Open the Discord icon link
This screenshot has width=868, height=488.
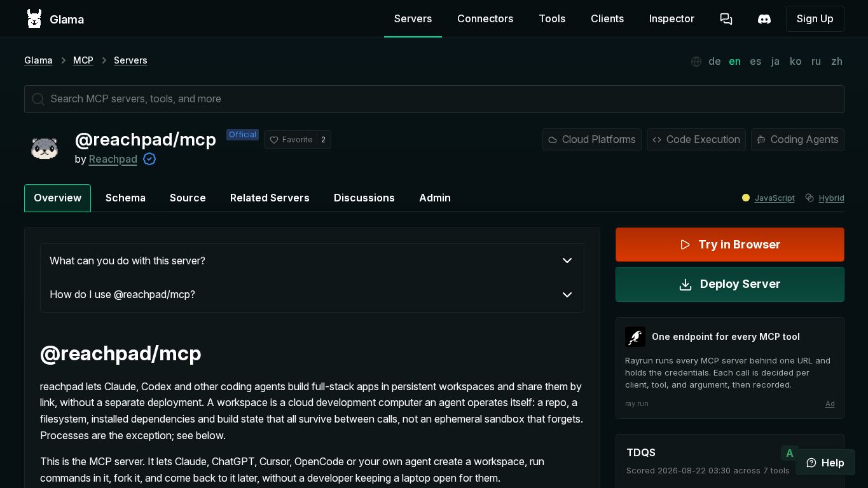pyautogui.click(x=764, y=19)
